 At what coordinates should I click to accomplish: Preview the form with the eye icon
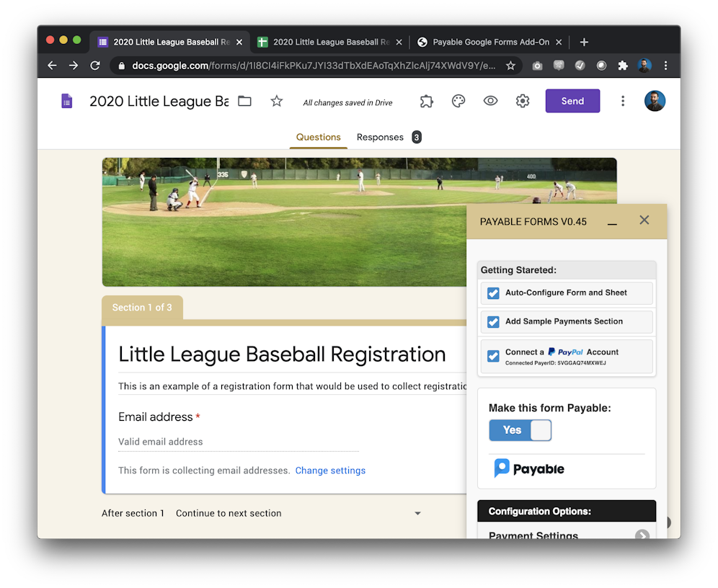coord(490,102)
